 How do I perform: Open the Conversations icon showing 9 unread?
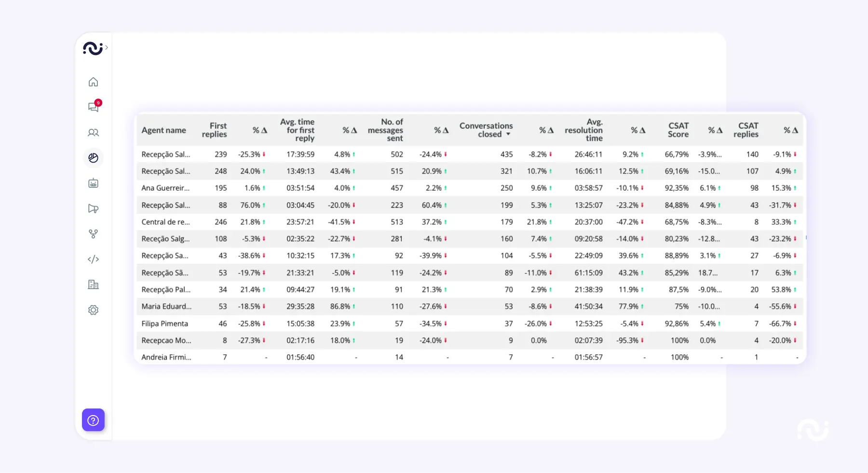point(93,107)
